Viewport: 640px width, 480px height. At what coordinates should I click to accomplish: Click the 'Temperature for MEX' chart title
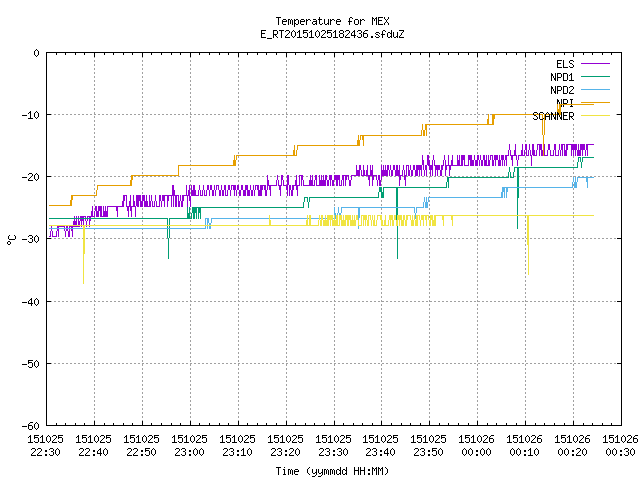(x=332, y=21)
